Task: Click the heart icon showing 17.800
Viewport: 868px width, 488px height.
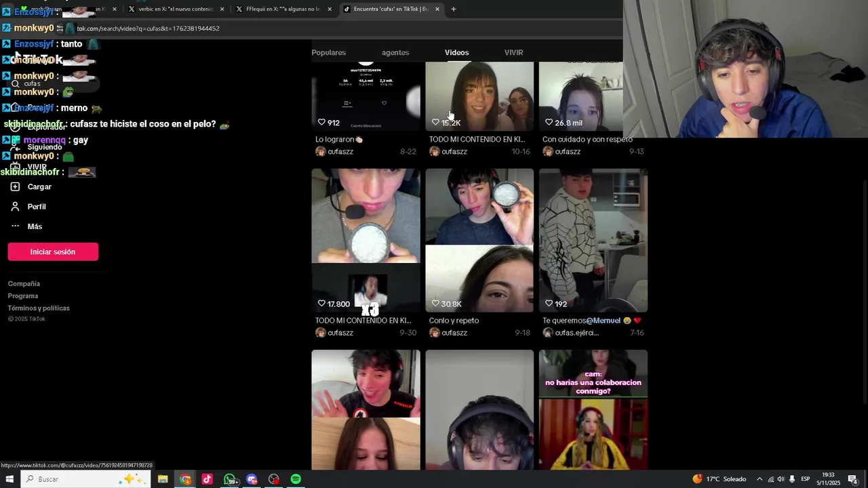Action: tap(321, 304)
